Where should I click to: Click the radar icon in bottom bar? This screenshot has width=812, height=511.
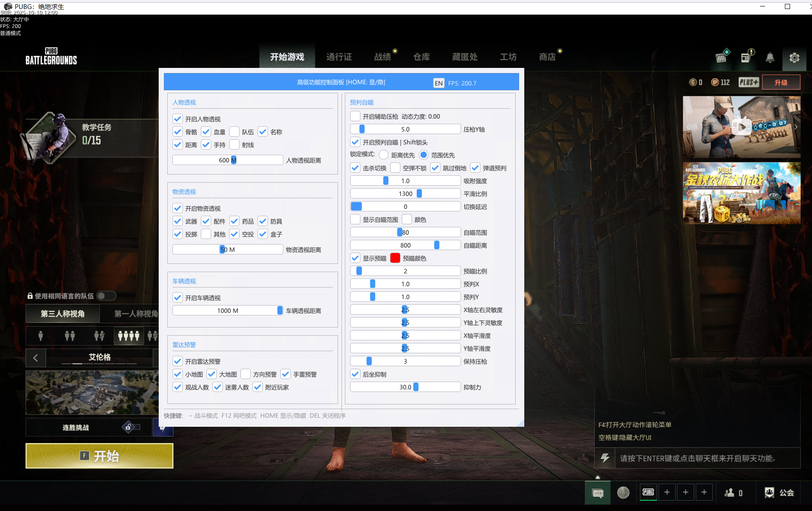click(623, 493)
